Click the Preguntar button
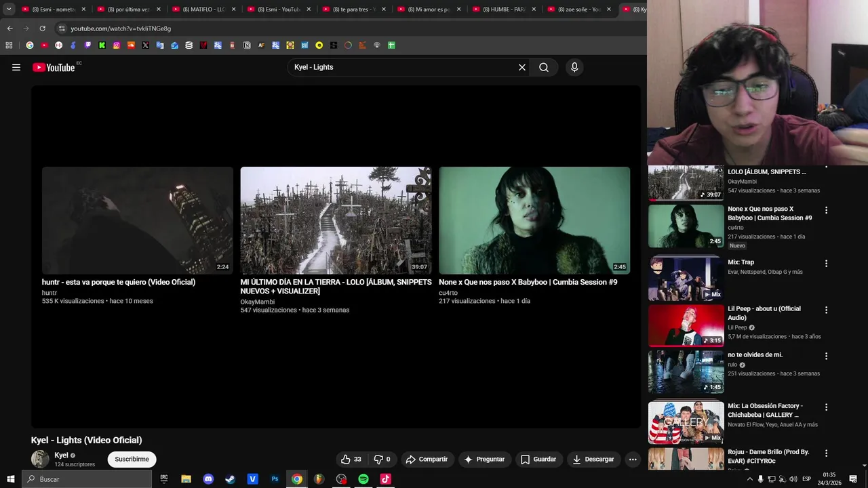 click(x=484, y=459)
